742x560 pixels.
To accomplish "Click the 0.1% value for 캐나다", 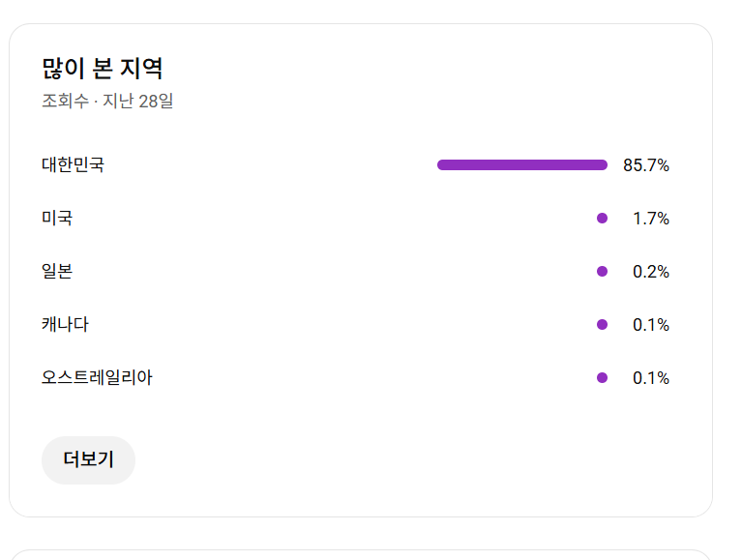I will coord(651,325).
